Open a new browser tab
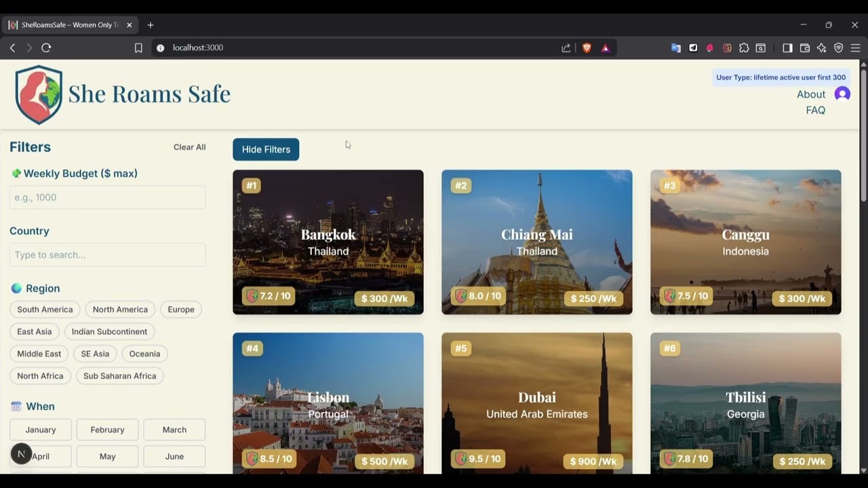 tap(150, 24)
